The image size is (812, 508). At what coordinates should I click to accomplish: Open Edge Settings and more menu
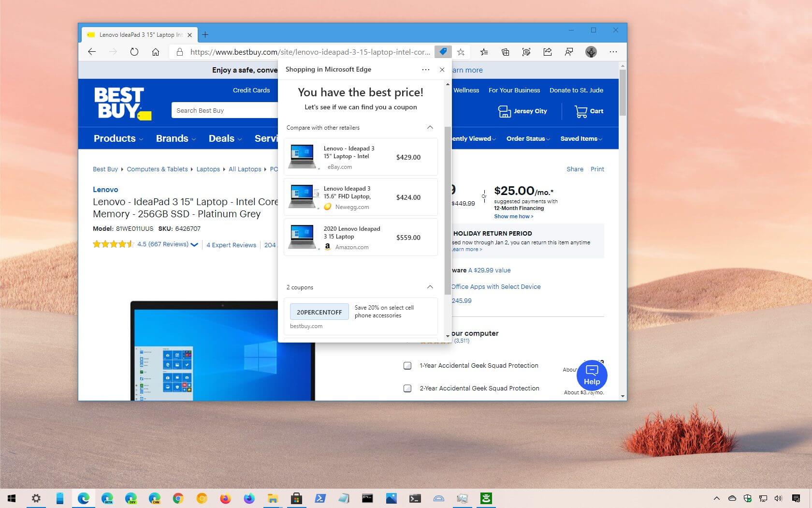point(613,52)
